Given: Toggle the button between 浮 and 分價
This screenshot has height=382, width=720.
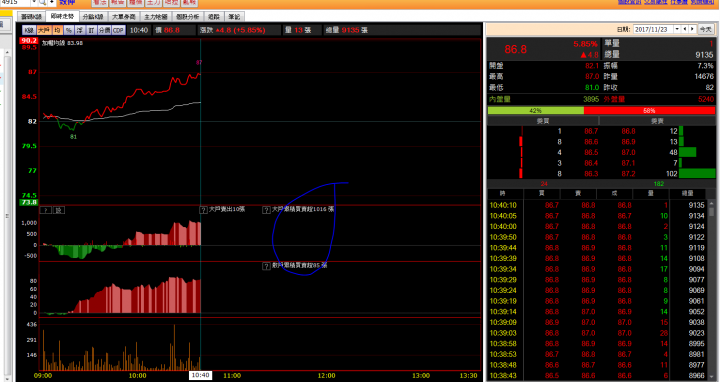Looking at the screenshot, I should pos(91,30).
